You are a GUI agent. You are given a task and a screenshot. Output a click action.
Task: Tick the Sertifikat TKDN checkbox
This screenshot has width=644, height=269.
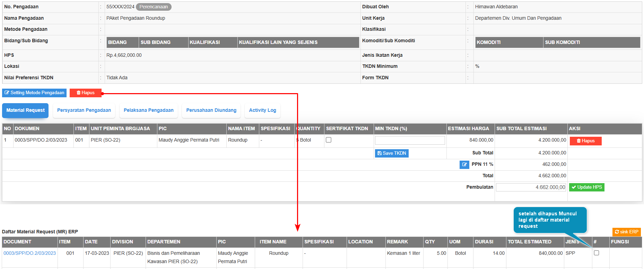click(329, 140)
